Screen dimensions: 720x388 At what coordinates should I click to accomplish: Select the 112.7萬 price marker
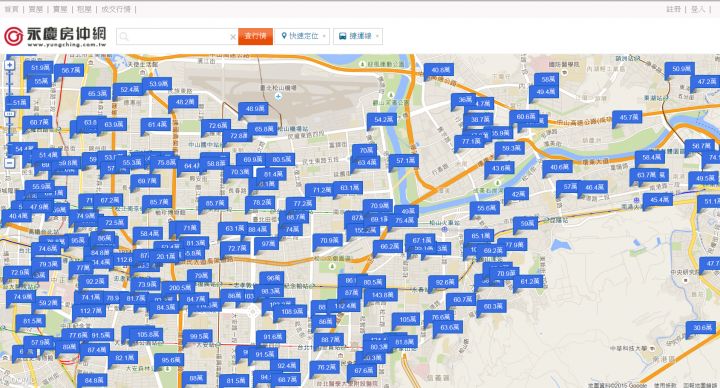[x=90, y=311]
